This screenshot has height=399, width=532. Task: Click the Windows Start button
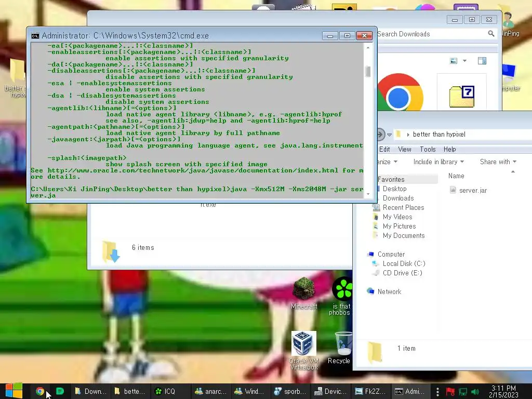tap(14, 391)
